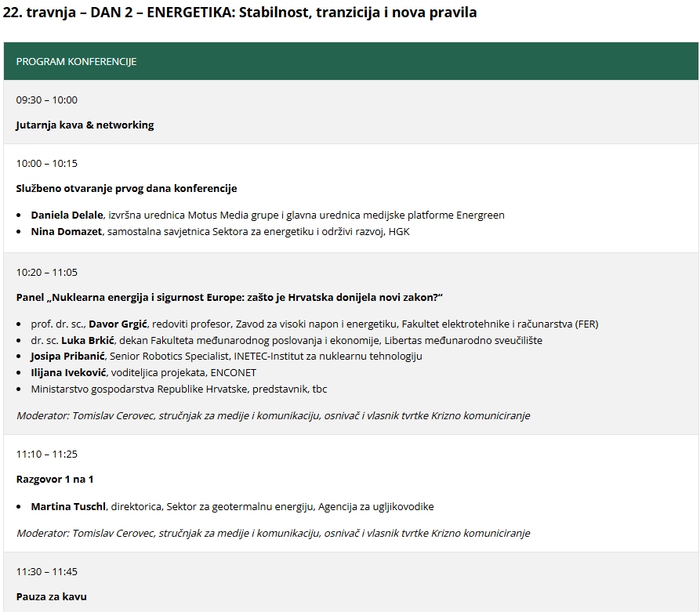Select the 09:30 – 10:00 time slot

click(46, 100)
